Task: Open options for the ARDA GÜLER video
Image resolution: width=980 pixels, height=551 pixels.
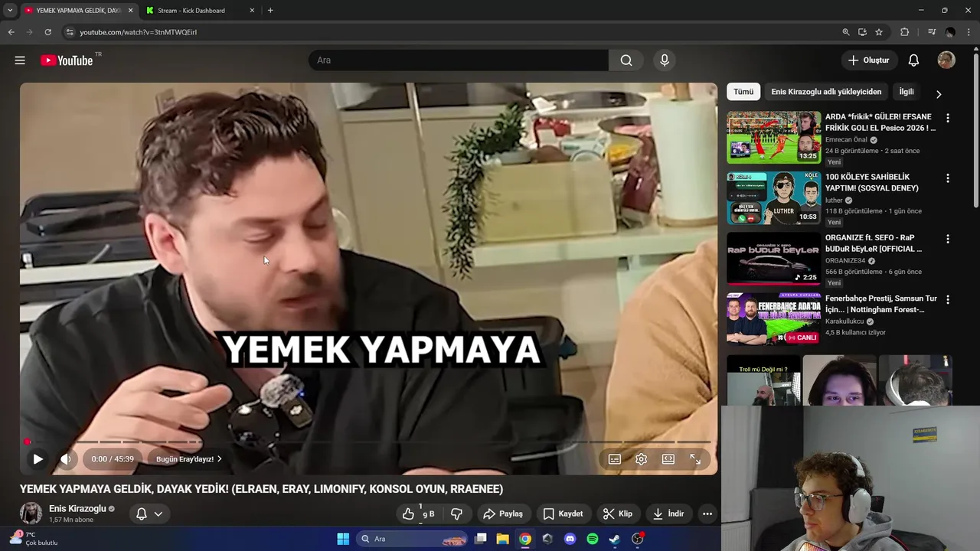Action: (948, 118)
